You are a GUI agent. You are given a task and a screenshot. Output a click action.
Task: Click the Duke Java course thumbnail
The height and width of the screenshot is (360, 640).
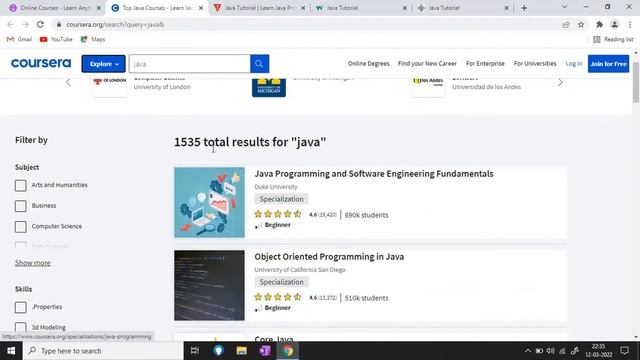click(x=209, y=202)
